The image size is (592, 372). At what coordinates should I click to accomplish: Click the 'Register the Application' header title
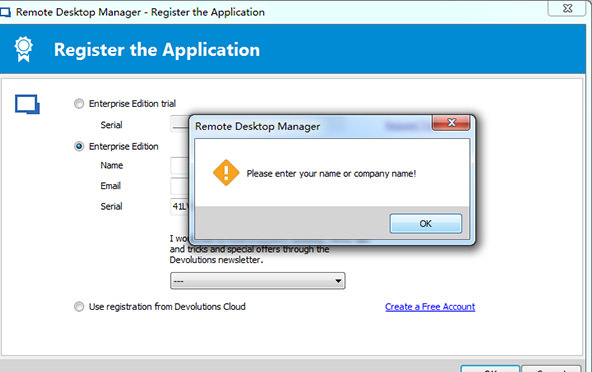pos(157,50)
